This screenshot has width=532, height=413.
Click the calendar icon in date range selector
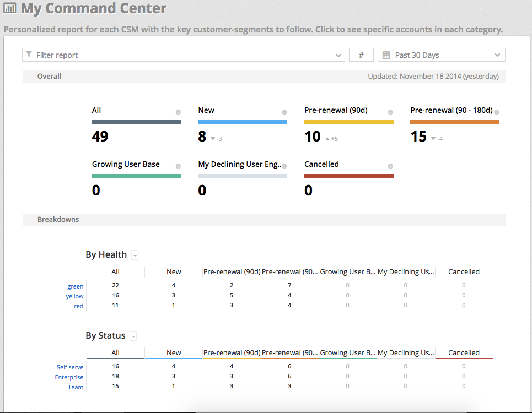coord(386,55)
